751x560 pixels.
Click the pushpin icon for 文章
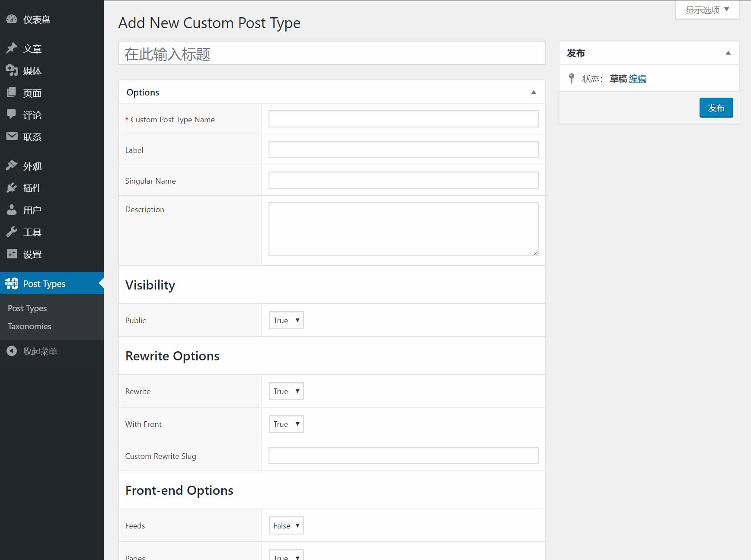coord(12,48)
